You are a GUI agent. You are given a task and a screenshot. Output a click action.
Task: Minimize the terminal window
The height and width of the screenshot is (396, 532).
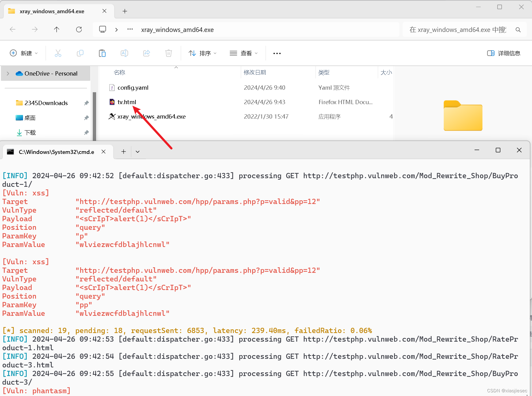(x=477, y=150)
